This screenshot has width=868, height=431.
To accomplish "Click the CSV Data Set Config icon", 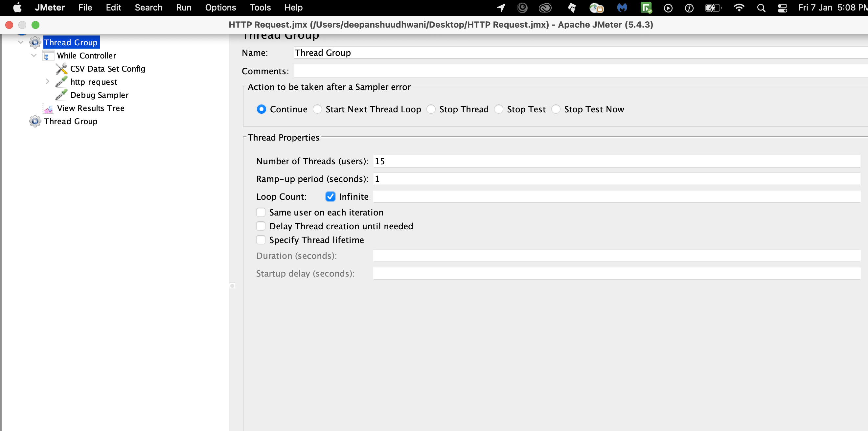I will click(x=61, y=68).
